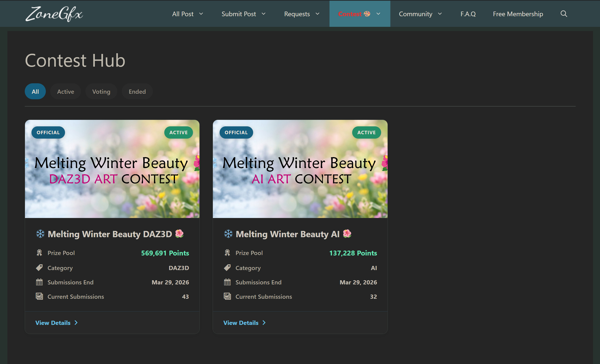Open the Free Membership page
Viewport: 600px width, 364px height.
click(x=518, y=14)
